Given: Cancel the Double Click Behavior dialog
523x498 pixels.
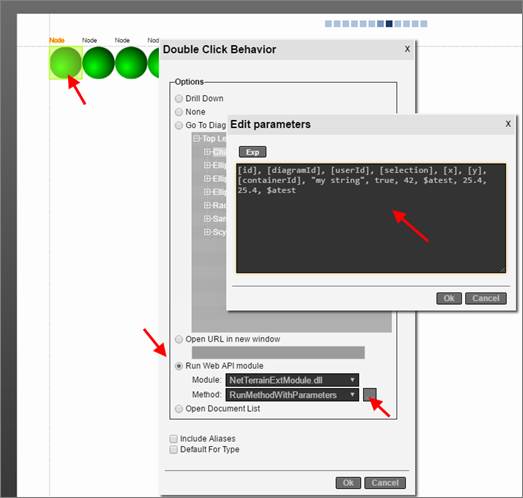Looking at the screenshot, I should click(x=385, y=483).
